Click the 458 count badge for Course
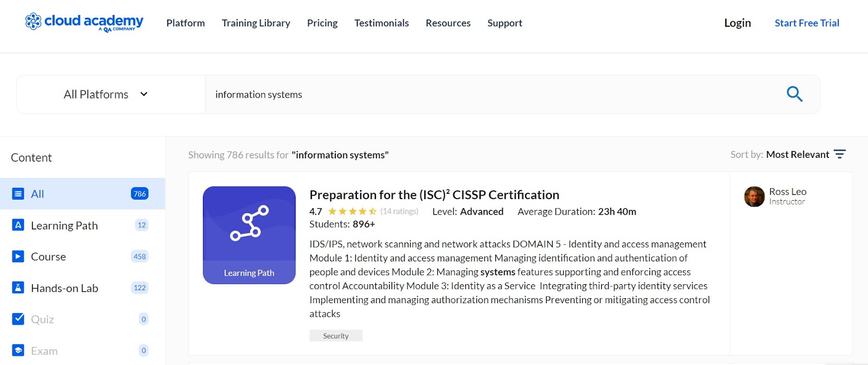868x365 pixels. (x=140, y=257)
